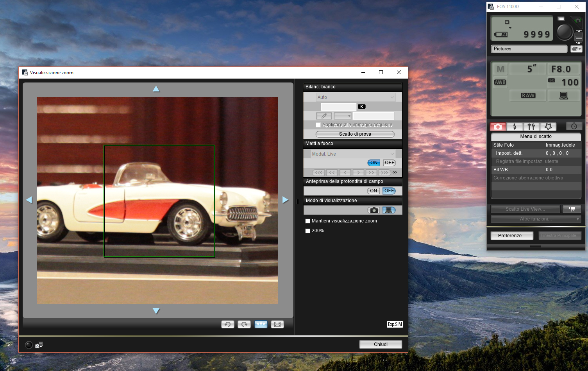The width and height of the screenshot is (588, 371).
Task: Switch to the flash settings tab
Action: tap(515, 126)
